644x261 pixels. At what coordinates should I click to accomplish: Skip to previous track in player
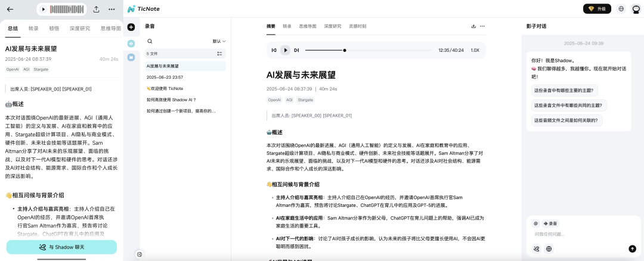274,50
